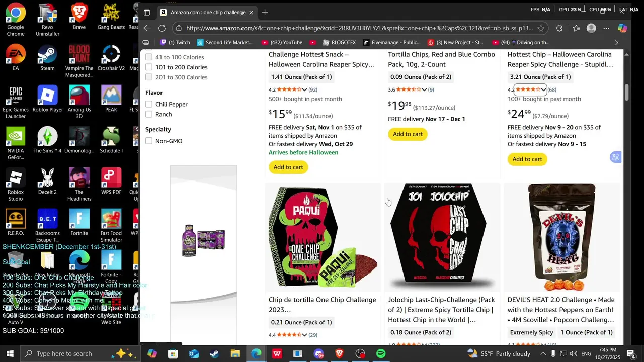This screenshot has width=644, height=362.
Task: Reload the Amazon page
Action: tap(162, 28)
